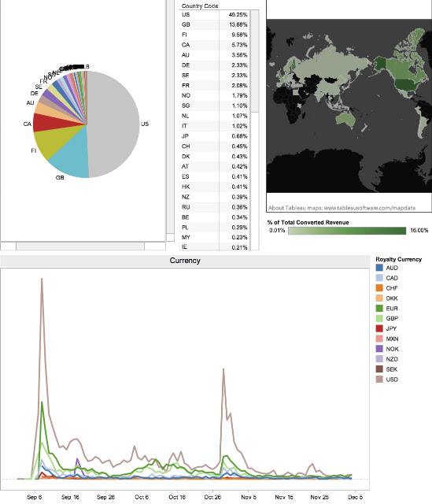Click the country table vertical scrollbar thumb
This screenshot has width=432, height=504.
click(x=255, y=61)
